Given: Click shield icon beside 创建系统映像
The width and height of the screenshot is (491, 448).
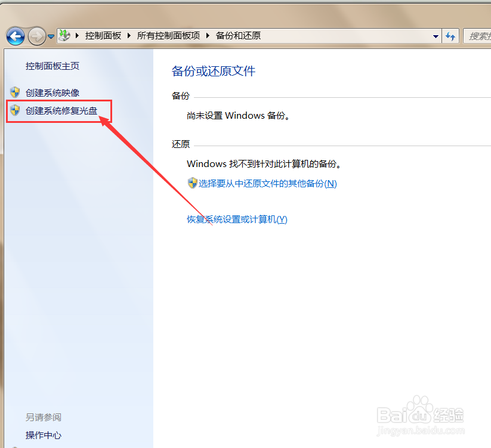Looking at the screenshot, I should coord(15,92).
